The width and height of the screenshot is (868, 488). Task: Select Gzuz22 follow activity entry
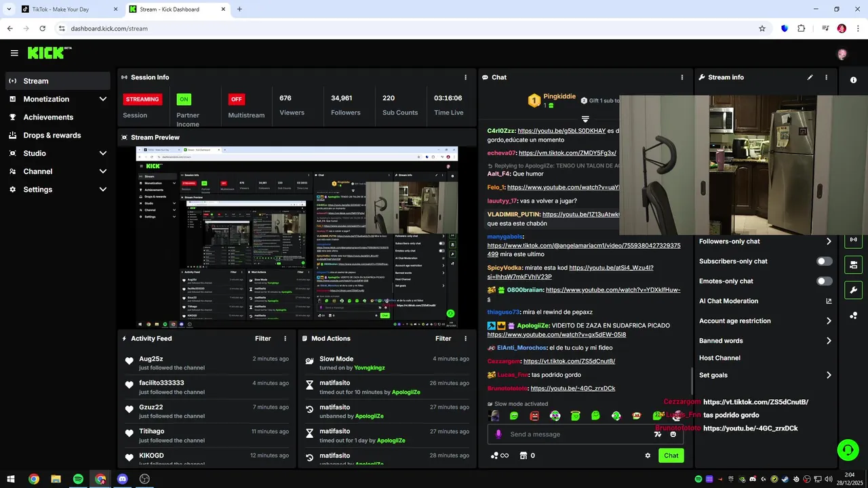click(207, 411)
